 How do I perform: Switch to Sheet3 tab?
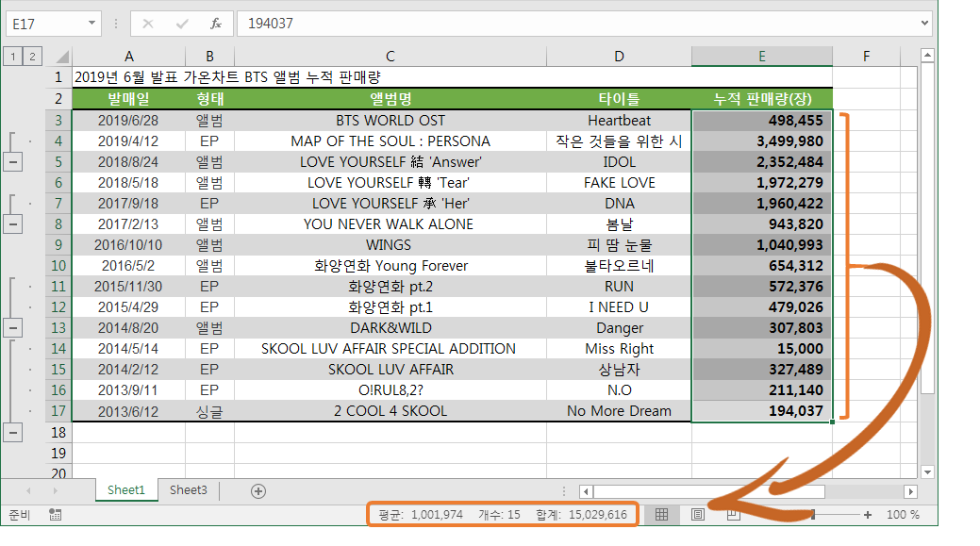pos(188,490)
